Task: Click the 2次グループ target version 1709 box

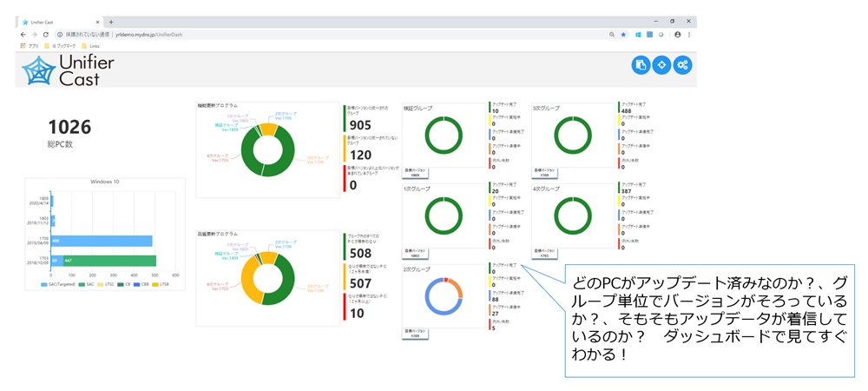Action: click(x=415, y=334)
